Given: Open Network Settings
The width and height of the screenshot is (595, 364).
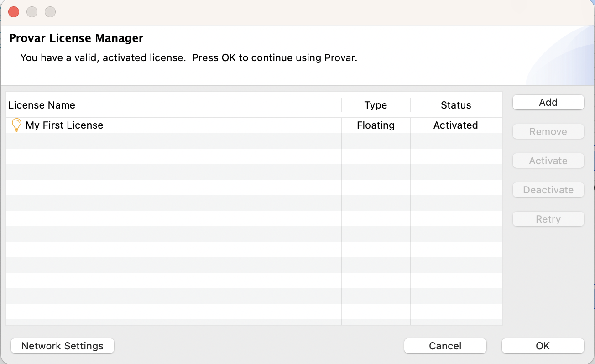Looking at the screenshot, I should point(62,346).
